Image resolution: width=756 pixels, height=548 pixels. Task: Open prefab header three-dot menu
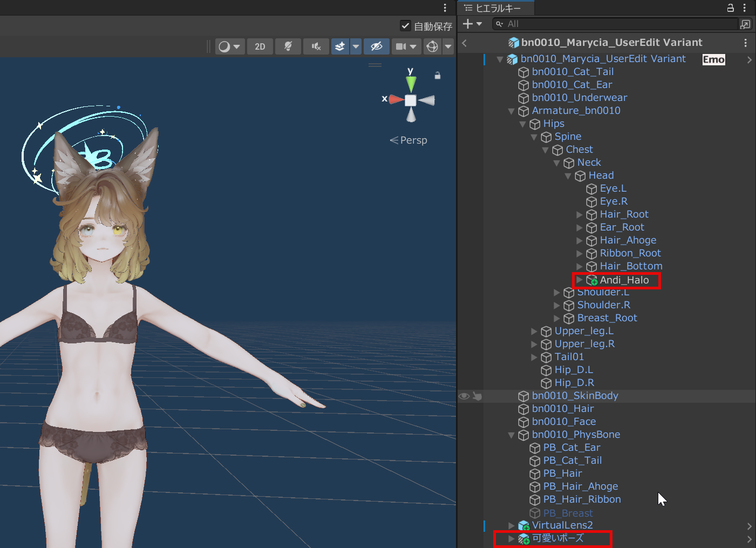(745, 43)
